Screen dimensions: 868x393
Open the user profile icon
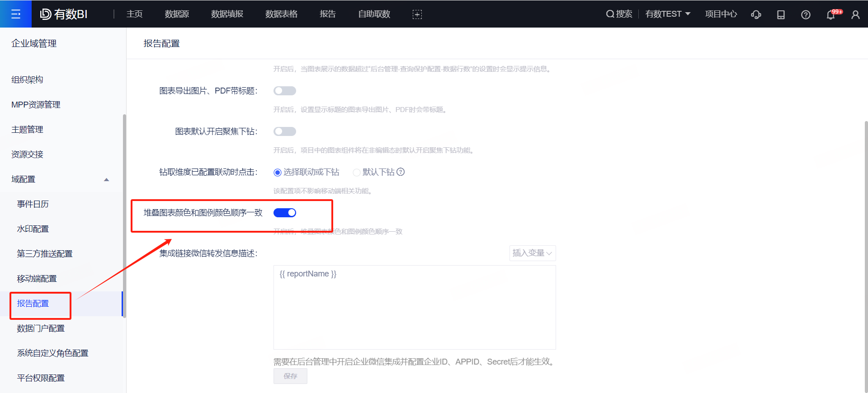855,14
